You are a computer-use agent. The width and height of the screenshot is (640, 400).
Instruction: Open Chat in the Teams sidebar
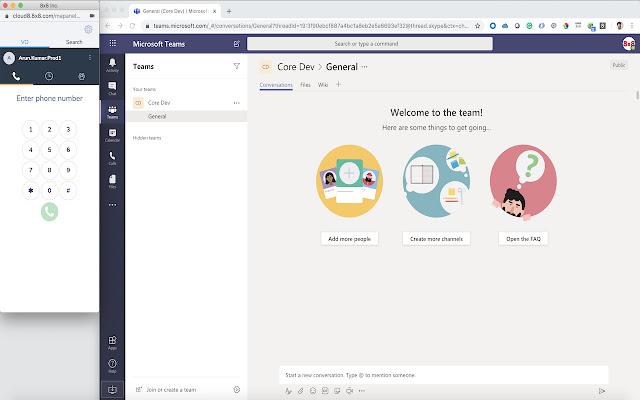(112, 88)
